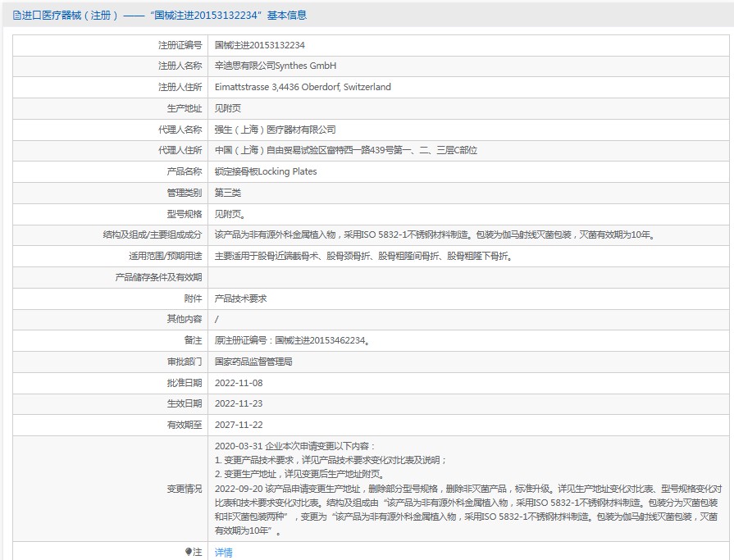Click effective date 2022-11-23
The image size is (734, 560).
(x=239, y=403)
